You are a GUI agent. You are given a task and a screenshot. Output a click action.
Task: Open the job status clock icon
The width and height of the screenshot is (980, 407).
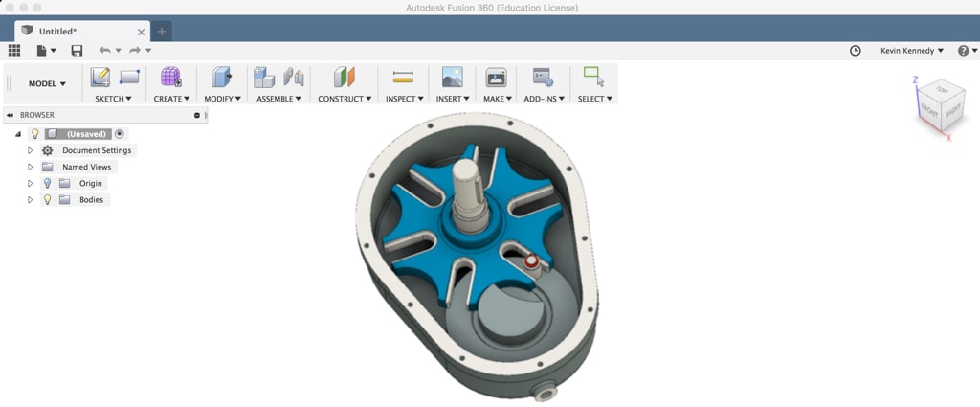(x=855, y=51)
